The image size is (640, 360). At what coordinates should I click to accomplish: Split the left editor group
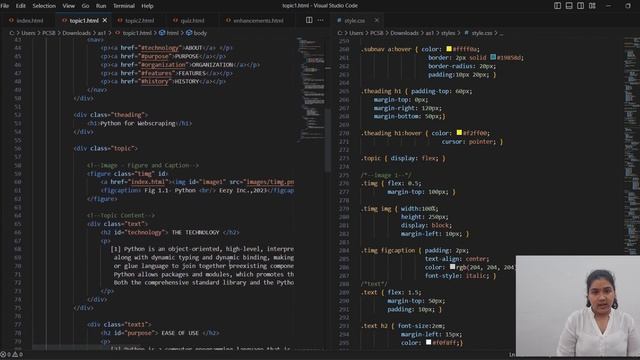(x=309, y=20)
